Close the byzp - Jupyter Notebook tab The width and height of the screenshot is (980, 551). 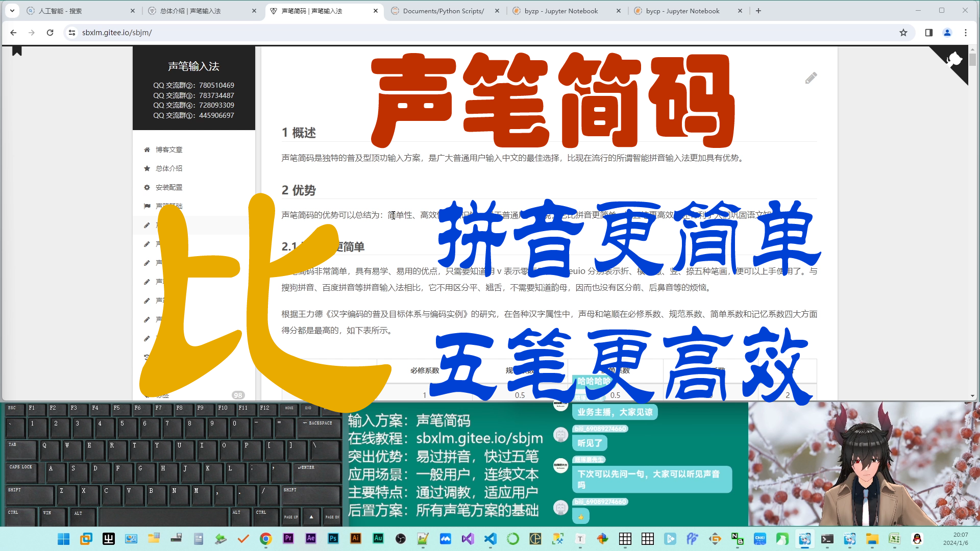click(619, 11)
